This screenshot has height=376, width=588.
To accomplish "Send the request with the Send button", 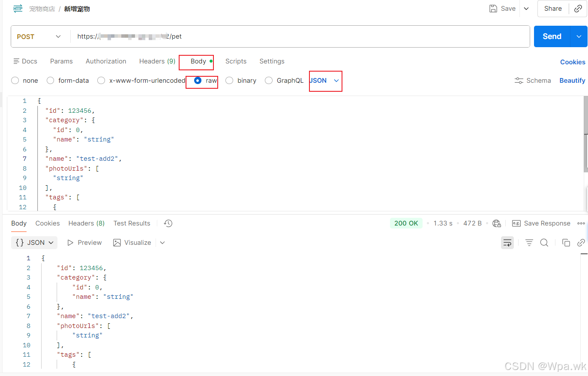I will pyautogui.click(x=552, y=36).
